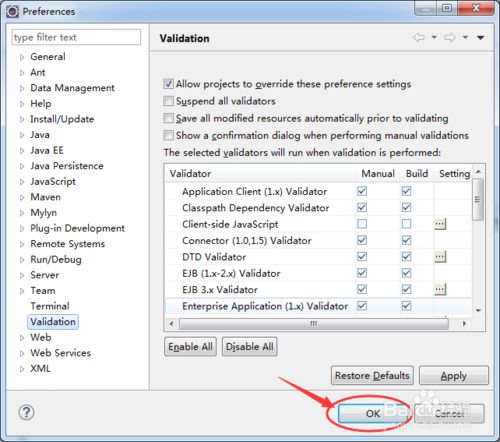The width and height of the screenshot is (500, 442).
Task: Select Validation in the tree
Action: [53, 322]
